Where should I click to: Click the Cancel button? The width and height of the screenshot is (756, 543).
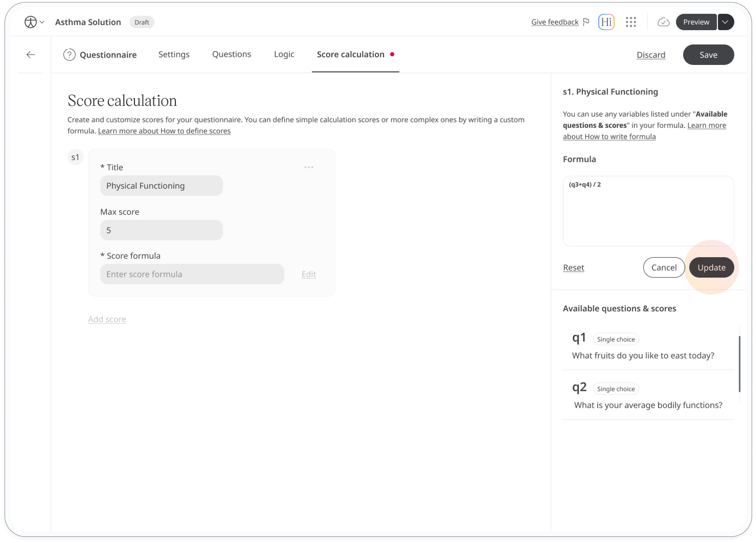pos(664,267)
